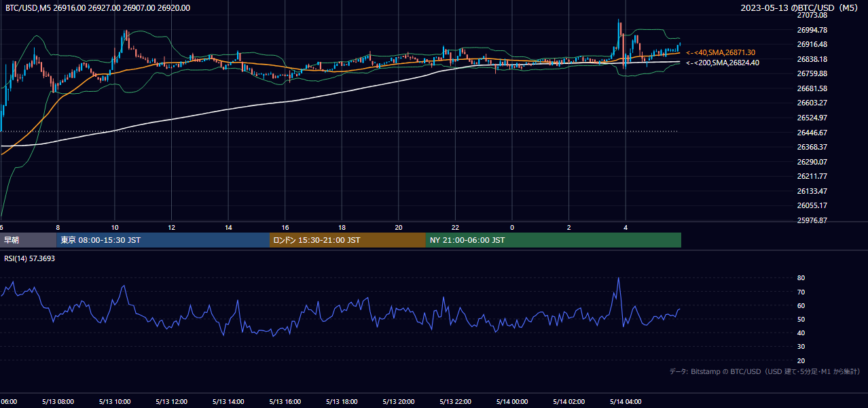Viewport: 868px width, 408px height.
Task: Click hour label 10 under price chart
Action: pos(115,227)
